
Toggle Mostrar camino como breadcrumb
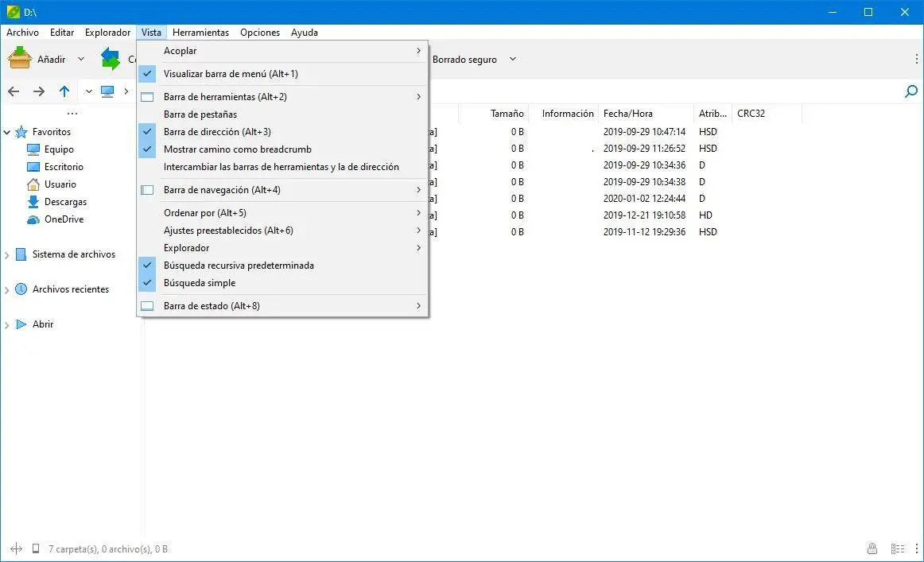[x=282, y=149]
